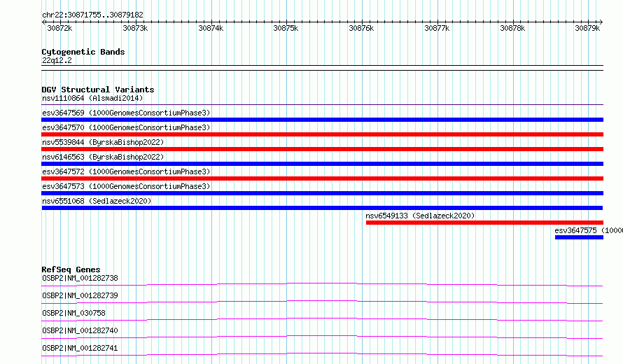Click the magenta line of OSBP2|NM_001282739
Image resolution: width=623 pixels, height=364 pixels.
(322, 302)
